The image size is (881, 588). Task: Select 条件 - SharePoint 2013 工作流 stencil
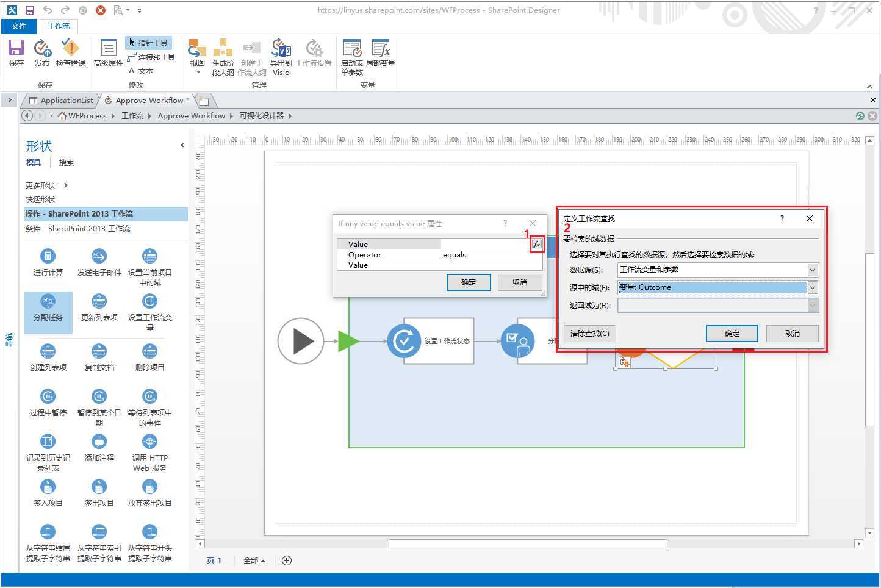(x=77, y=228)
